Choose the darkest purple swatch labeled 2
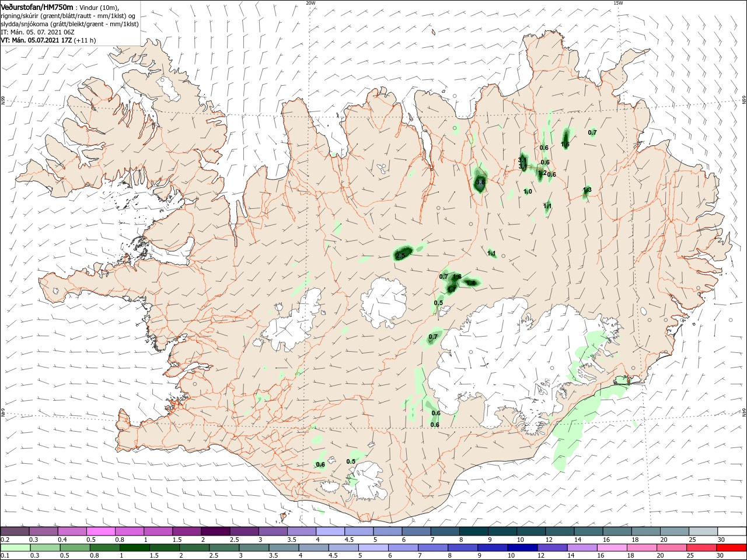 point(215,531)
